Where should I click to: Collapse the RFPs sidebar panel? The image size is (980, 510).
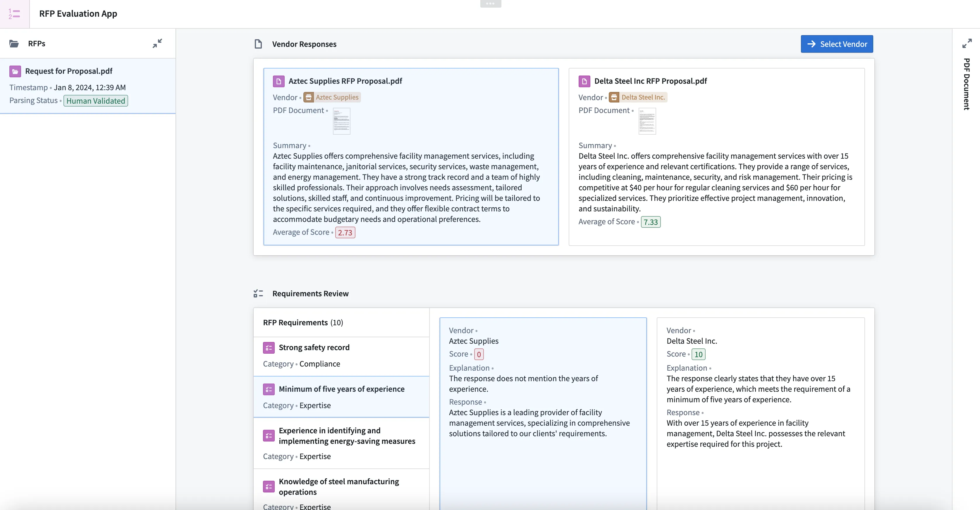[x=157, y=43]
